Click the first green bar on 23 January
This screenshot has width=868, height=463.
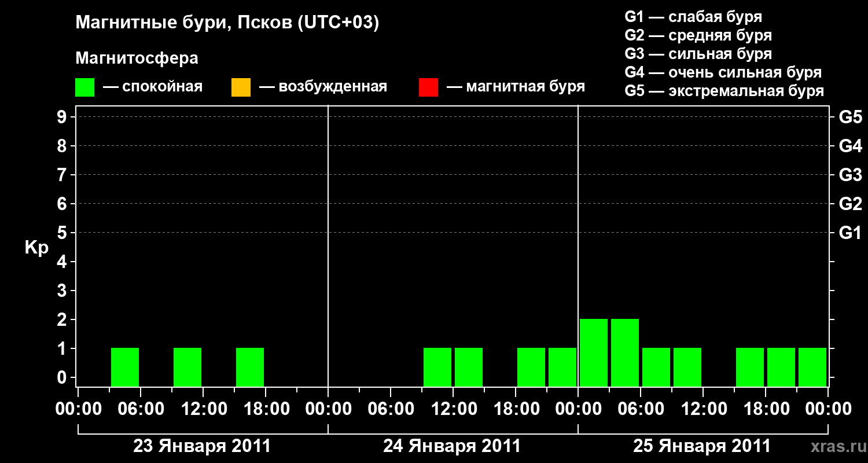[x=125, y=367]
